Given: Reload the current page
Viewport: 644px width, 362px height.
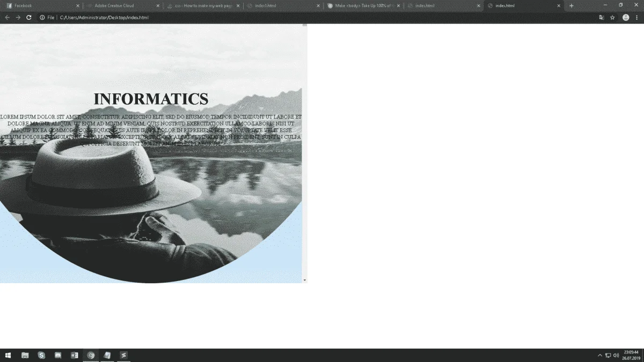Looking at the screenshot, I should click(x=29, y=18).
